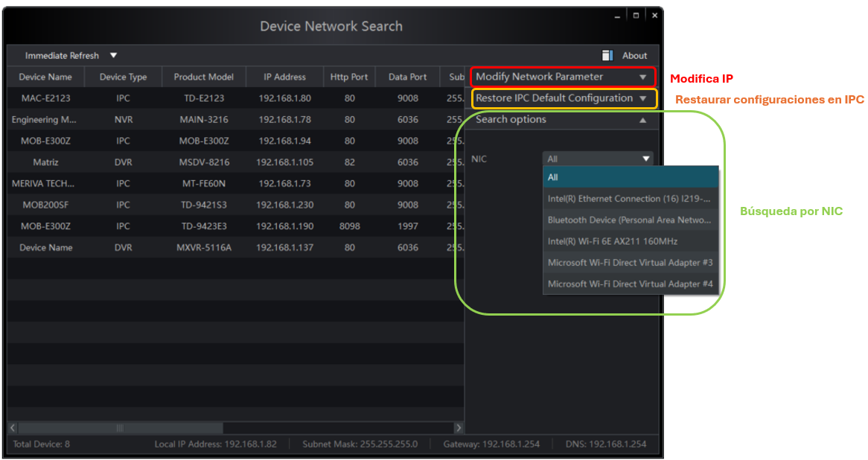The height and width of the screenshot is (460, 868).
Task: Click the Device Name column header
Action: click(45, 77)
